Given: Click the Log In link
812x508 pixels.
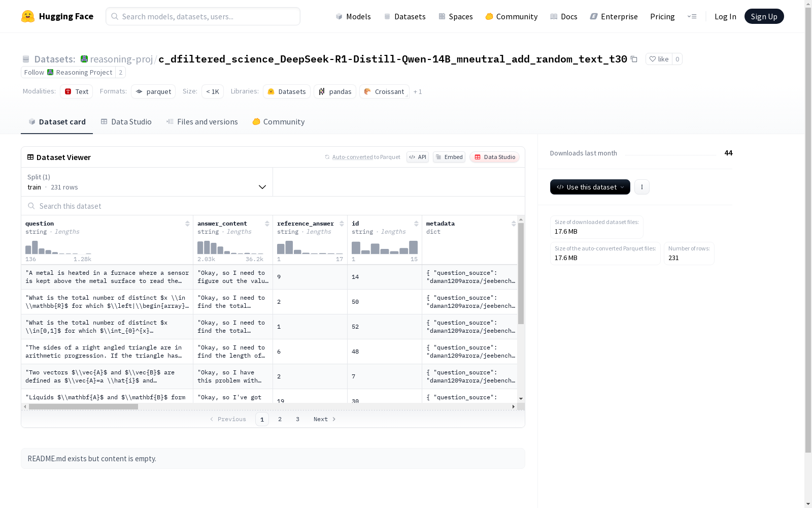Looking at the screenshot, I should pyautogui.click(x=725, y=16).
